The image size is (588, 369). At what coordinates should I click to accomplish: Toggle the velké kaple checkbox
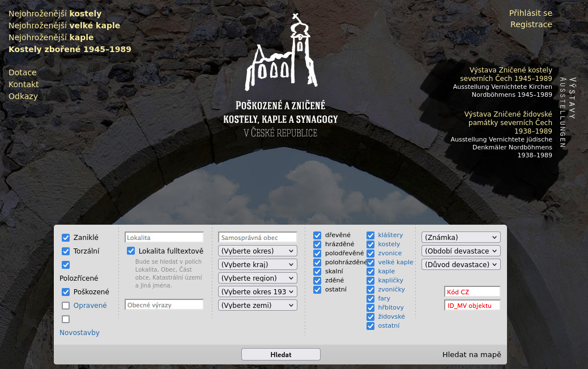(370, 262)
